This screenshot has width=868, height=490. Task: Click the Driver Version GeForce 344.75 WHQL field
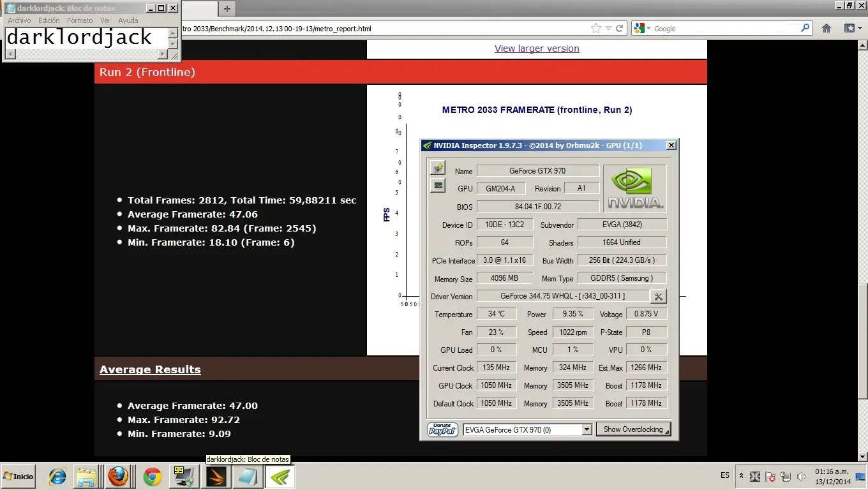pyautogui.click(x=562, y=296)
